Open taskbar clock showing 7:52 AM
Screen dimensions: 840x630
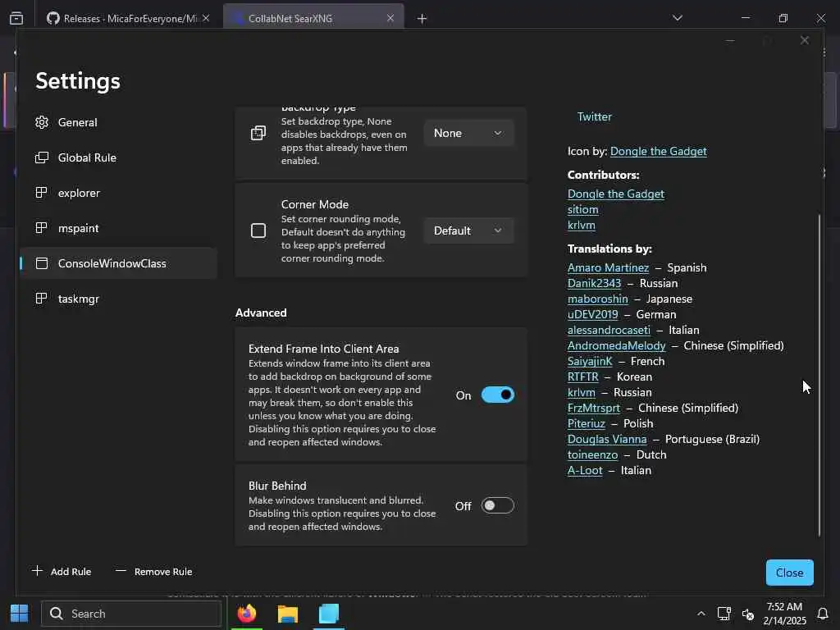tap(784, 614)
